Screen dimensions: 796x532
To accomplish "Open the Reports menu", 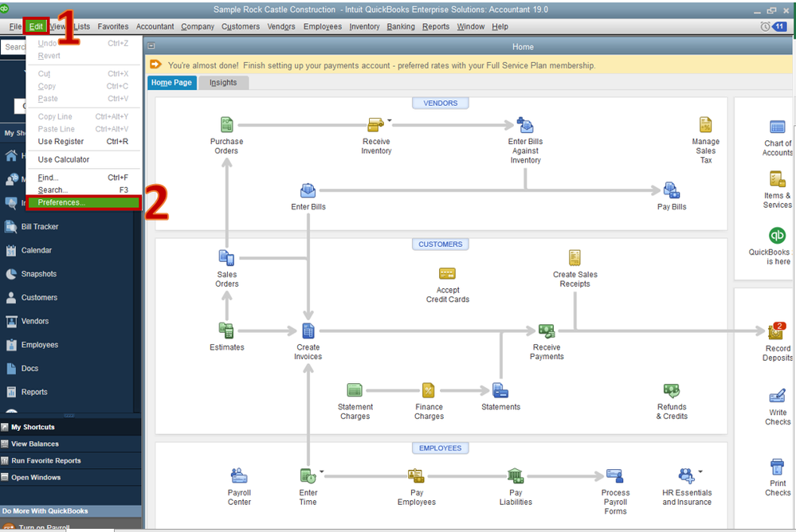I will pos(436,26).
